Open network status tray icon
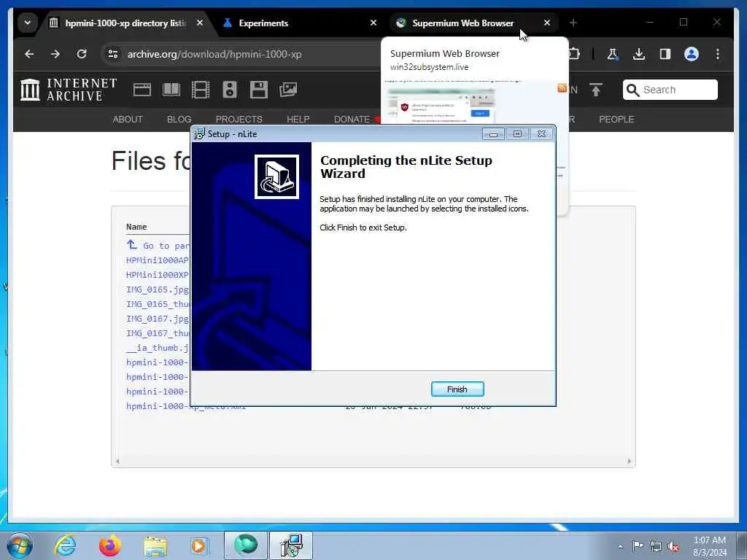The image size is (747, 560). pyautogui.click(x=656, y=547)
